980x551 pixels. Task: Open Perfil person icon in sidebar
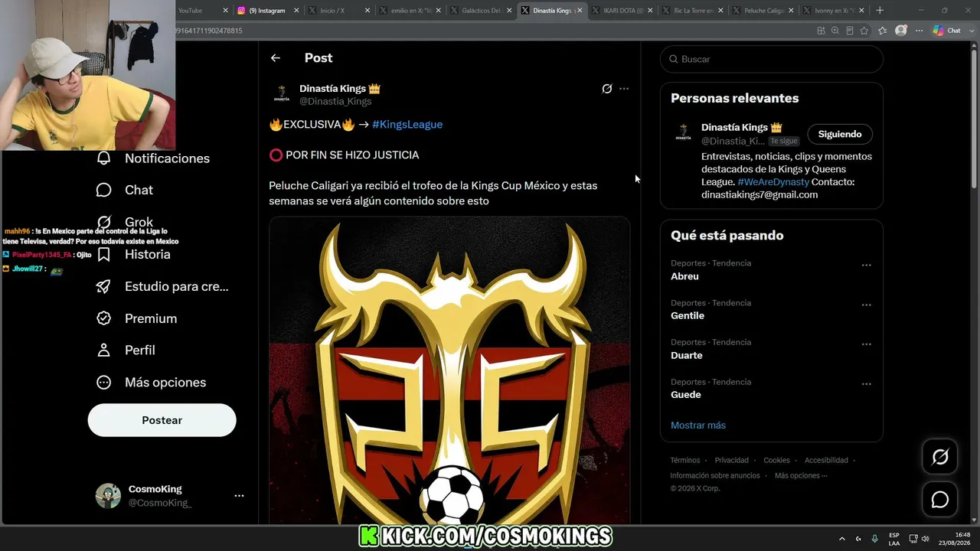pyautogui.click(x=104, y=350)
